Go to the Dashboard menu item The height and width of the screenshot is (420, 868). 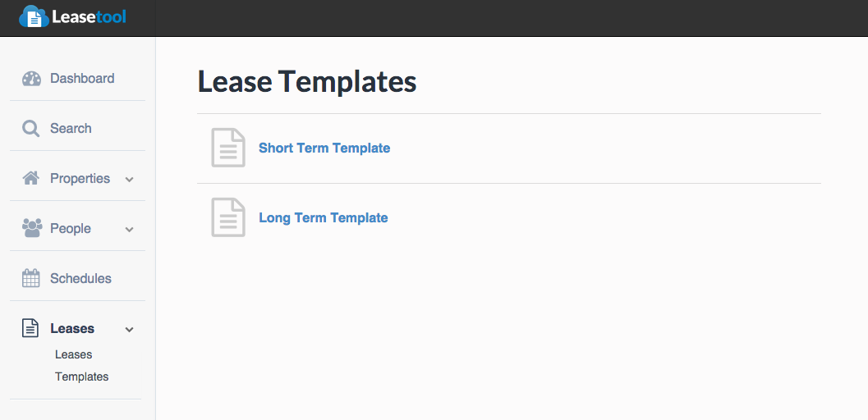click(82, 79)
